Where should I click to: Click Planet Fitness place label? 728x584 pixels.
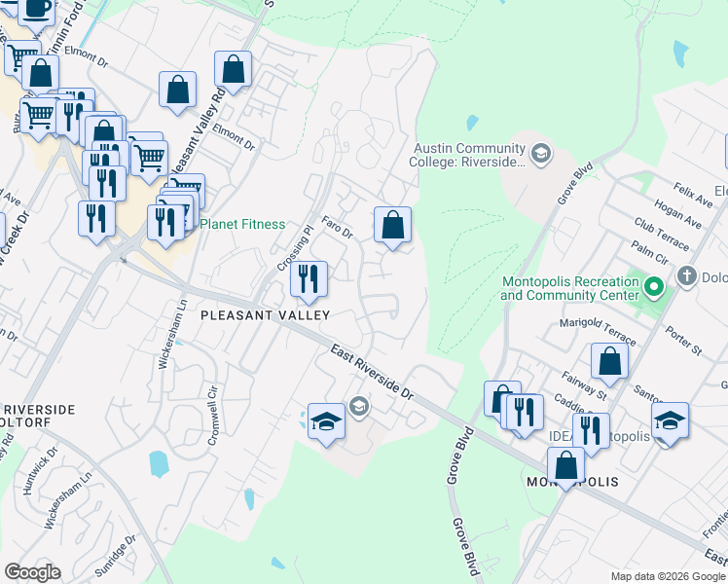242,224
